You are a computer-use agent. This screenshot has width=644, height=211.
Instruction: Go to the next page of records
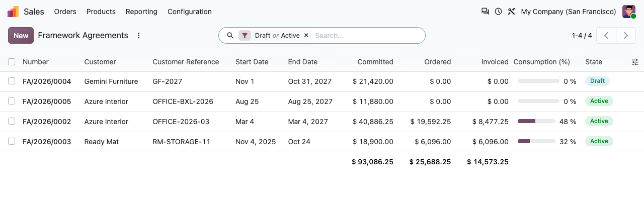coord(626,36)
